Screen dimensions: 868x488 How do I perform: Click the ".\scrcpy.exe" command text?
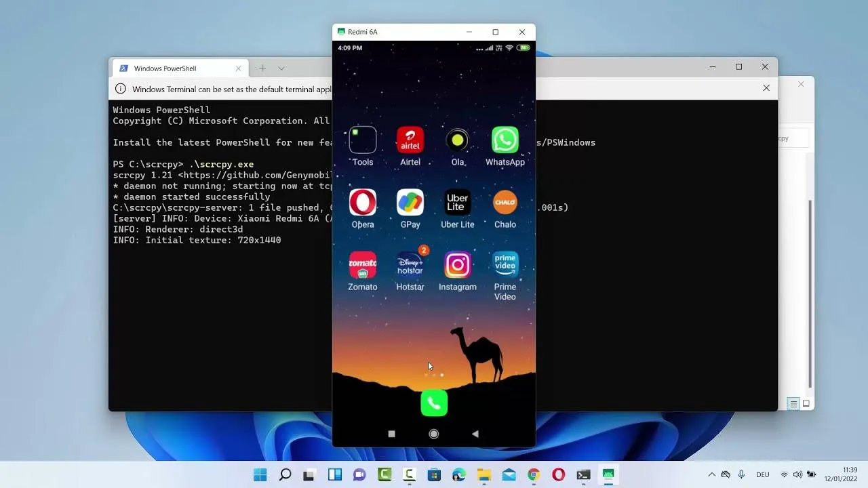click(221, 164)
